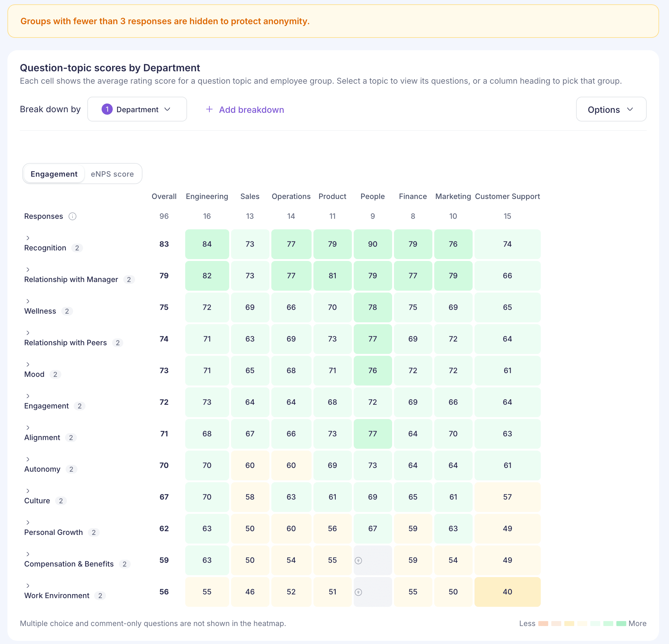Open the Work Environment topic label
Image resolution: width=669 pixels, height=644 pixels.
tap(57, 596)
